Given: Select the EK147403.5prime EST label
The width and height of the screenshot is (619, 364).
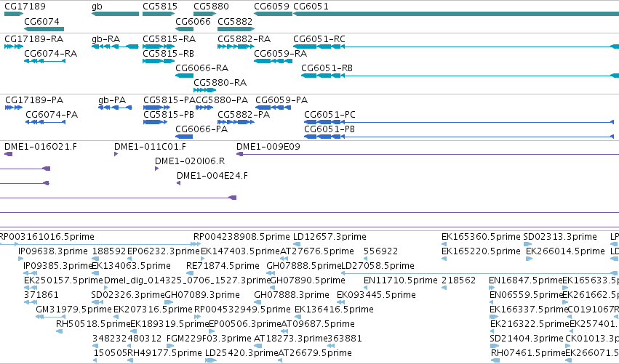Looking at the screenshot, I should (x=241, y=251).
